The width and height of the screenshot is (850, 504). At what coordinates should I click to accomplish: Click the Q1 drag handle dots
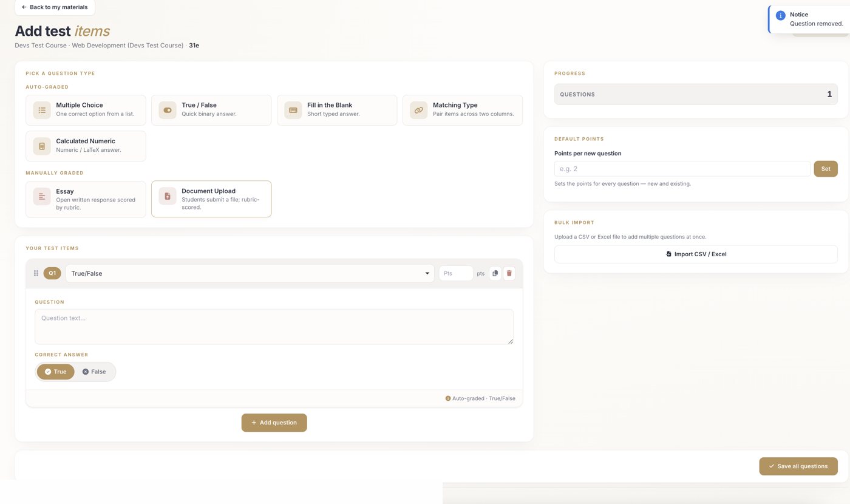(x=36, y=273)
